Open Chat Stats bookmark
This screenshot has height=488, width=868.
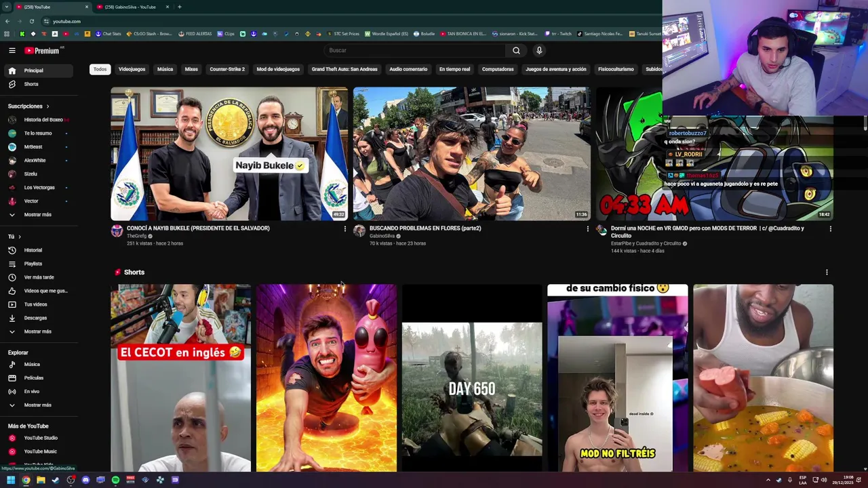click(108, 33)
